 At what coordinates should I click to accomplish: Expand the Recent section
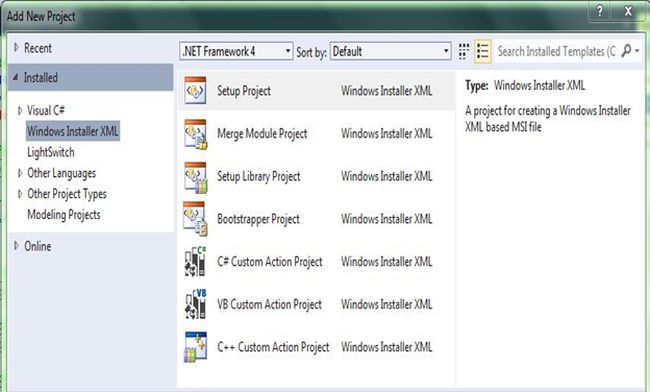(x=16, y=48)
